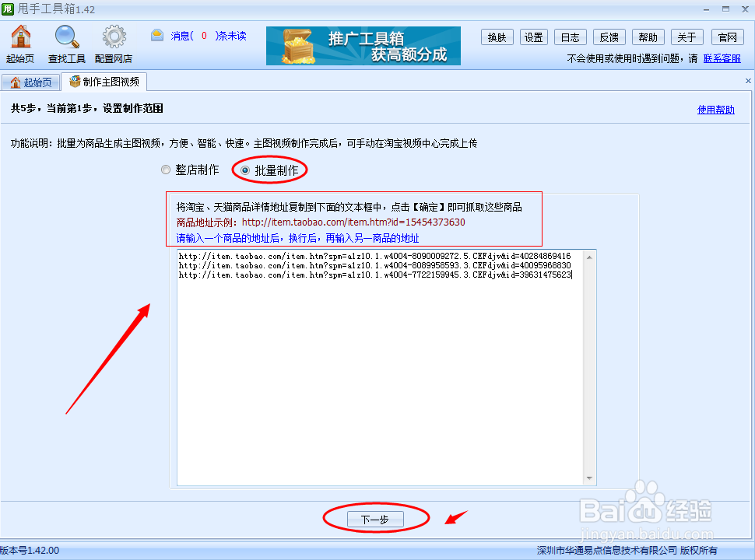Open the 起始页 home icon in toolbar
The width and height of the screenshot is (755, 560).
[x=19, y=37]
